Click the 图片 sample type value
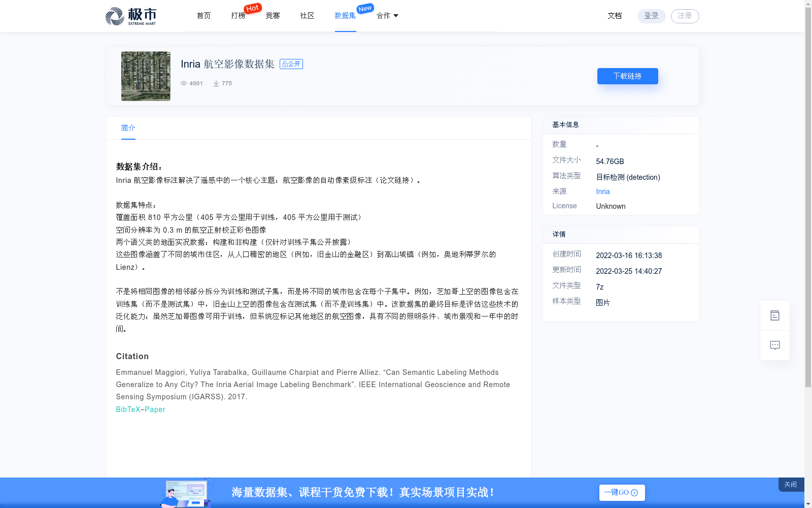Screen dimensions: 812x508 point(603,303)
